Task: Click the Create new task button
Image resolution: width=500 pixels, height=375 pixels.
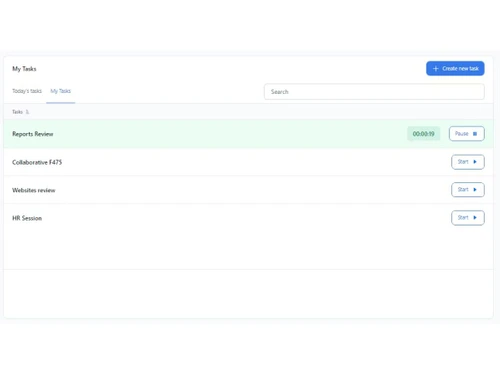Action: pyautogui.click(x=455, y=68)
